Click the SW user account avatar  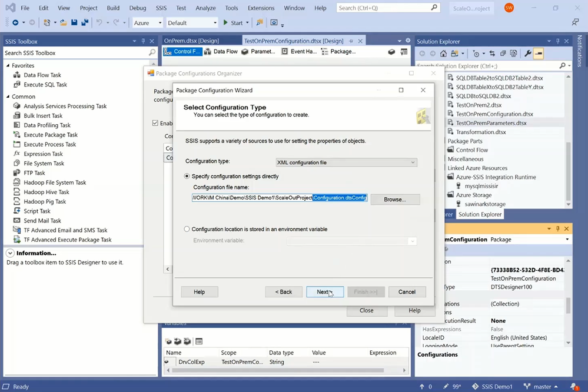[509, 8]
